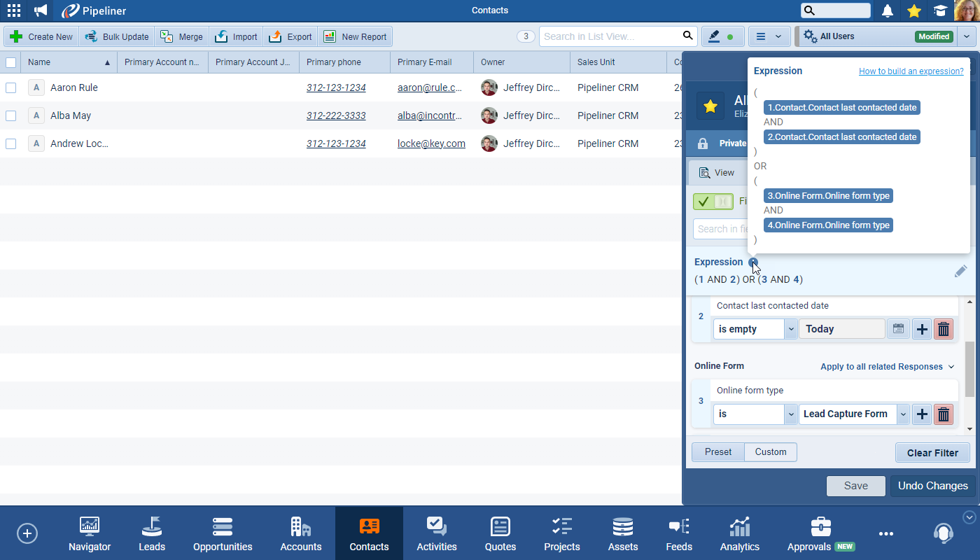Expand Apply to all related Responses
The image size is (980, 560).
click(887, 366)
